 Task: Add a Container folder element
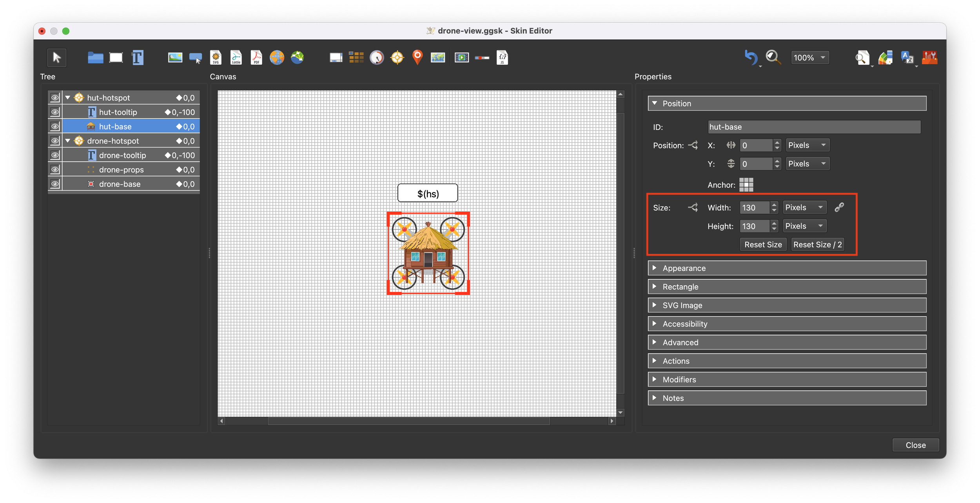tap(95, 58)
